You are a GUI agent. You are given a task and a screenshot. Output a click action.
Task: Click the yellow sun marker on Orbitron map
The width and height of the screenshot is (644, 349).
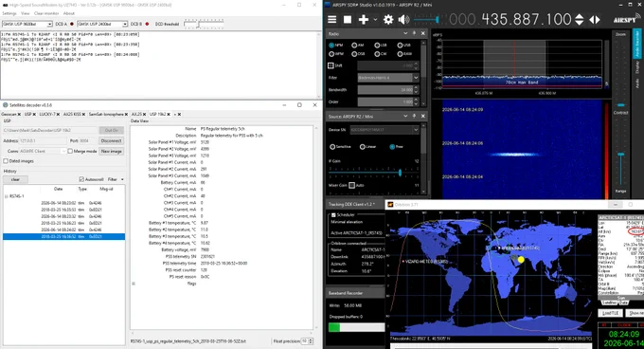[x=521, y=260]
